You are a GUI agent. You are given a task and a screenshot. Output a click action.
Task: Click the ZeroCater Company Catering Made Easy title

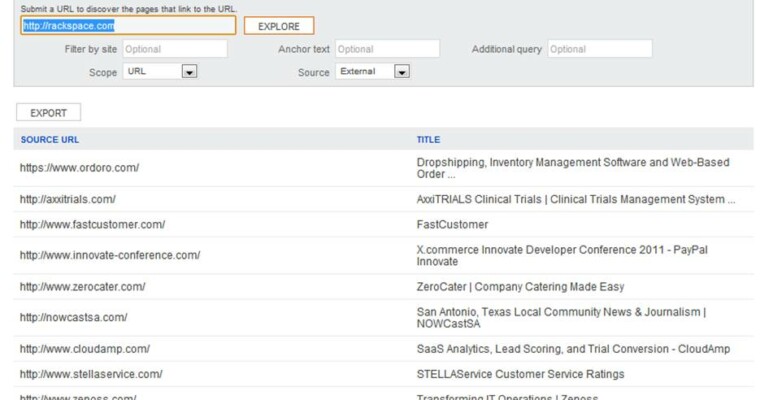tap(520, 287)
